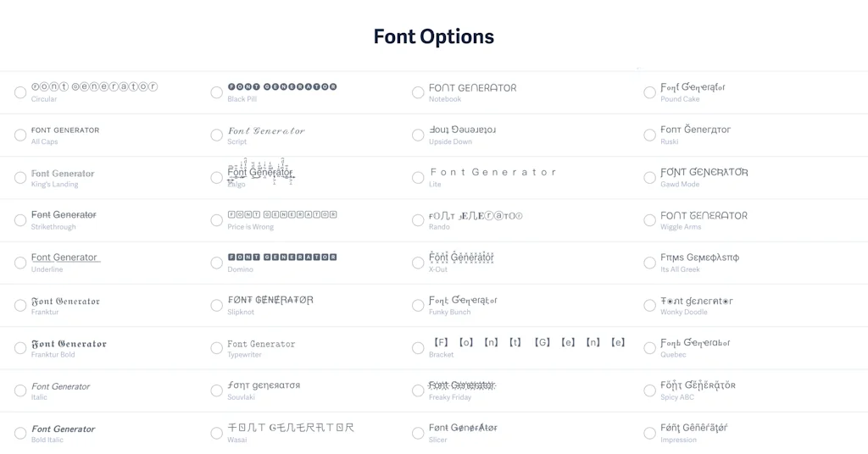Pick the Pound Cake font radio
868x454 pixels.
tap(650, 92)
